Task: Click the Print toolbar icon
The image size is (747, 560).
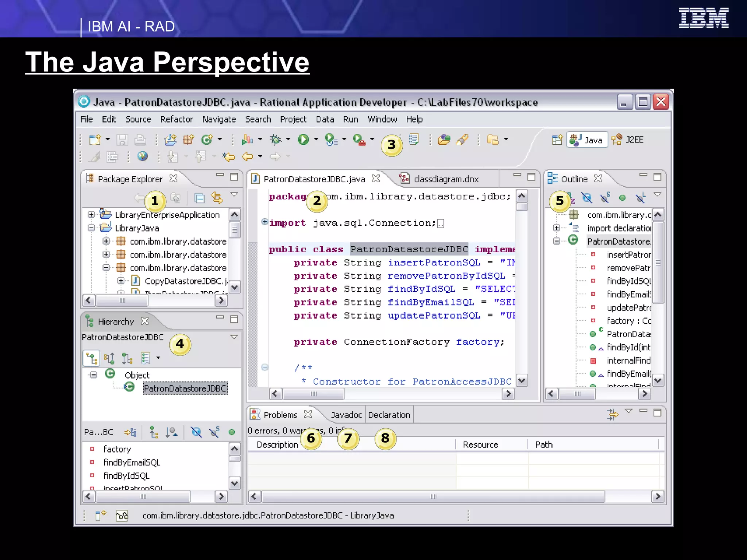Action: tap(140, 140)
